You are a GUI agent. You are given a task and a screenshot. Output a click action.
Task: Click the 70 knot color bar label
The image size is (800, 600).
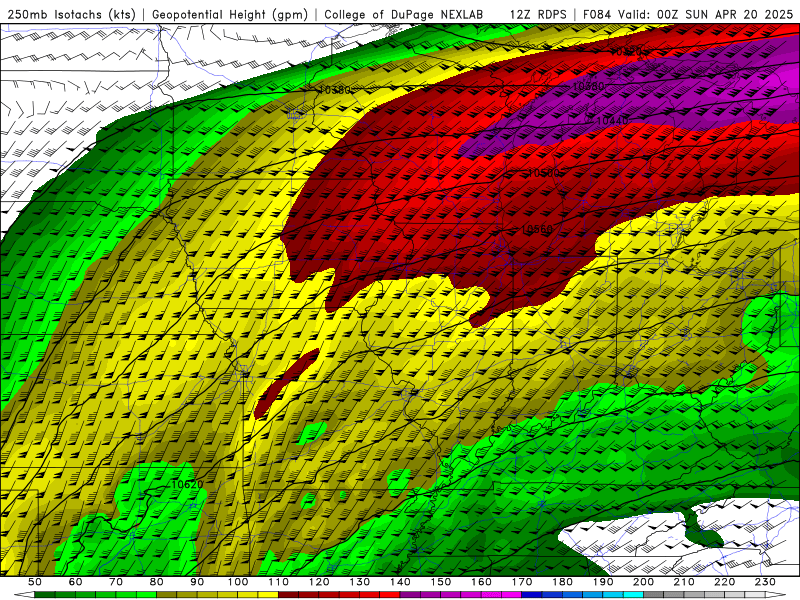click(x=116, y=582)
